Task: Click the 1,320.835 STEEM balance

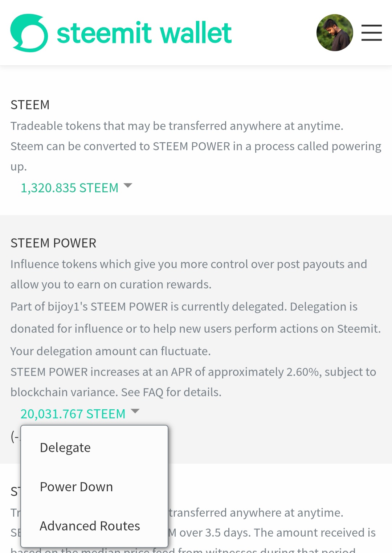Action: tap(69, 188)
